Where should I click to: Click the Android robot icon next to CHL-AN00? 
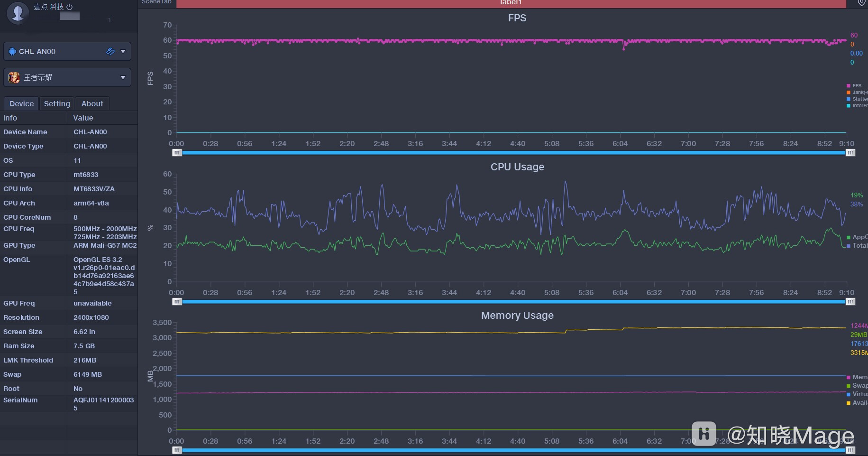coord(12,51)
